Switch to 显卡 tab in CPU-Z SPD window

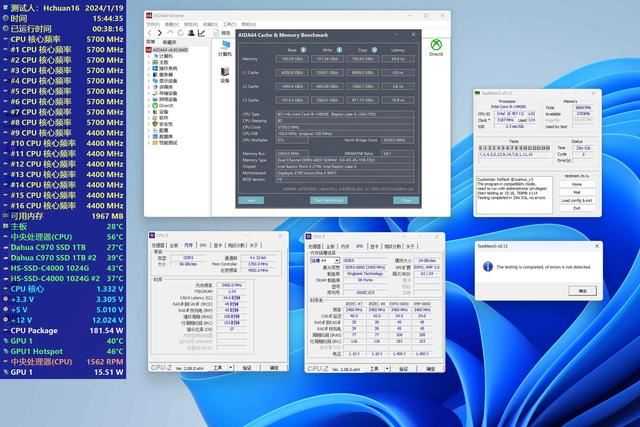(374, 246)
